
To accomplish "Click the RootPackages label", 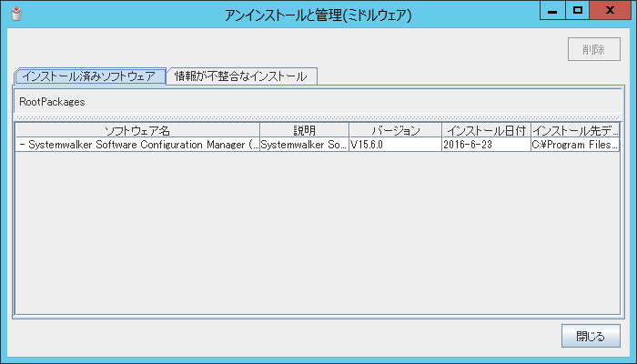I will pos(52,102).
